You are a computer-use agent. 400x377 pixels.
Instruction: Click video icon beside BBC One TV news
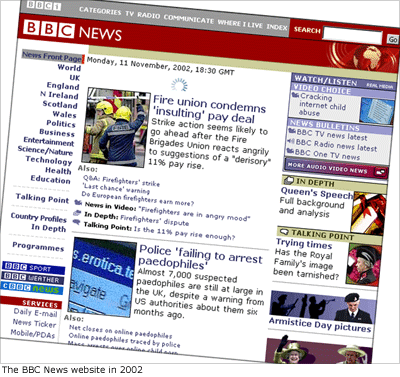(x=290, y=151)
